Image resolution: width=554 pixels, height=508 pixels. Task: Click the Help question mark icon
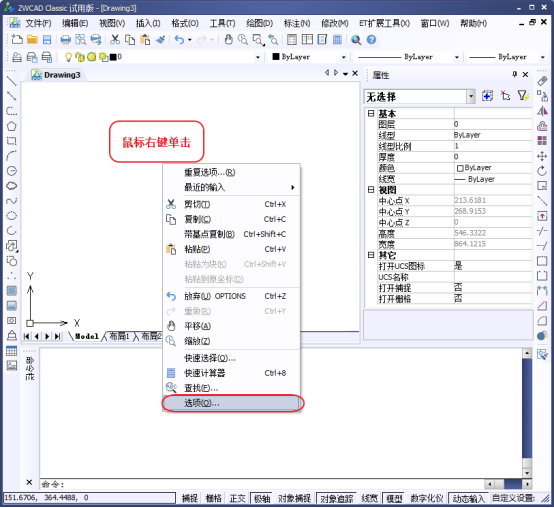click(x=371, y=40)
